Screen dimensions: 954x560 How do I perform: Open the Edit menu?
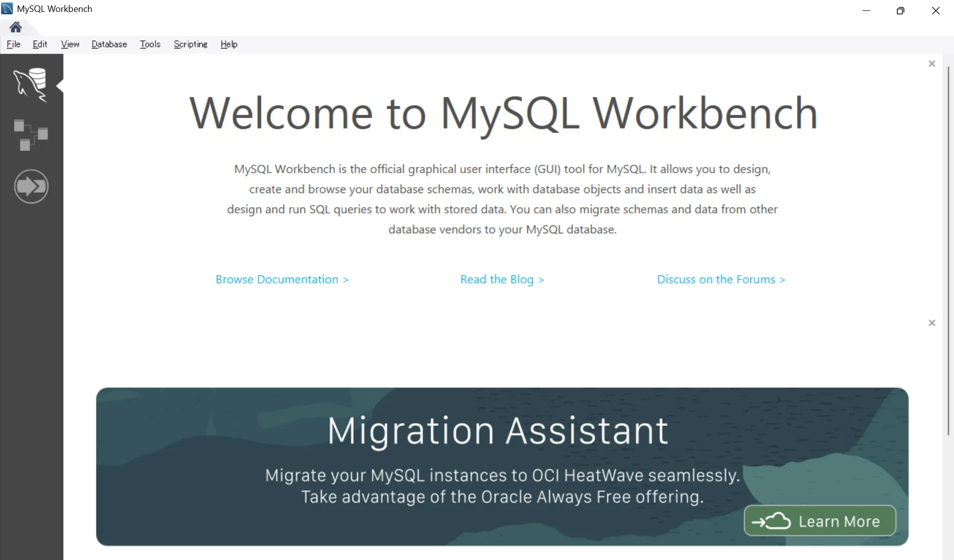pyautogui.click(x=39, y=44)
